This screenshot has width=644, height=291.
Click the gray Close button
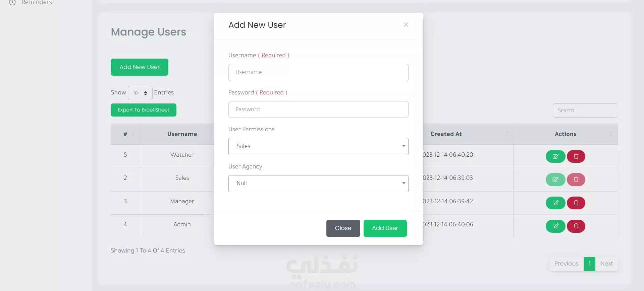click(343, 228)
